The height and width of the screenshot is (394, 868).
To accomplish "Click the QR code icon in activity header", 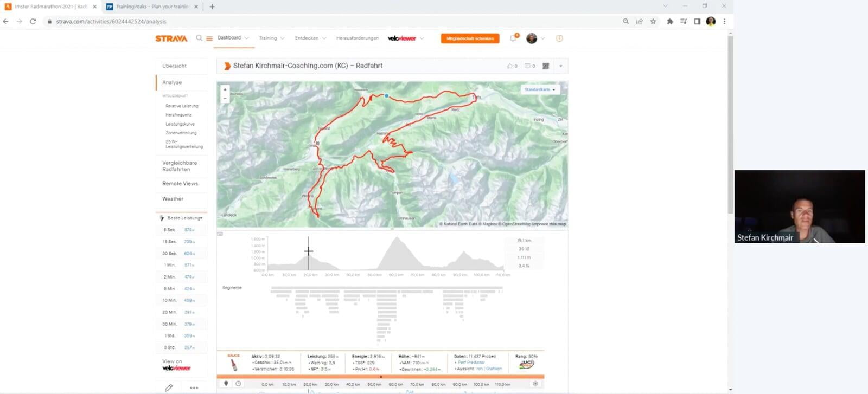I will pyautogui.click(x=546, y=66).
